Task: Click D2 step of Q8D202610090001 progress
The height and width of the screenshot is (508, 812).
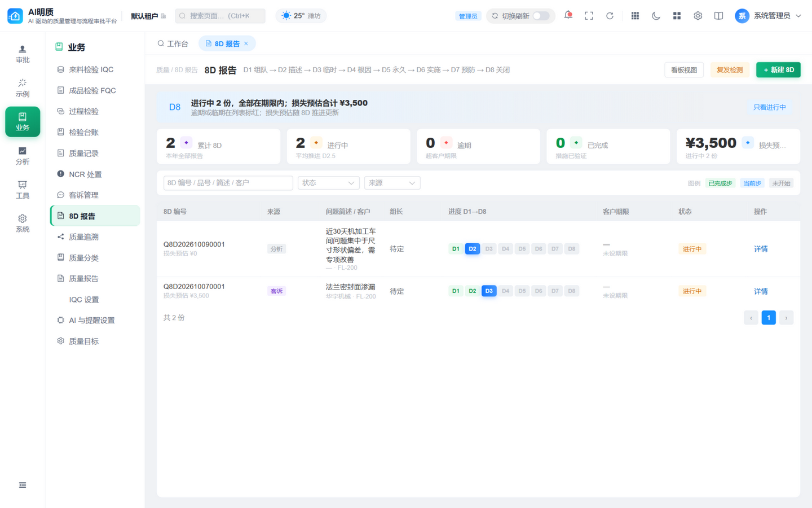Action: pyautogui.click(x=472, y=249)
